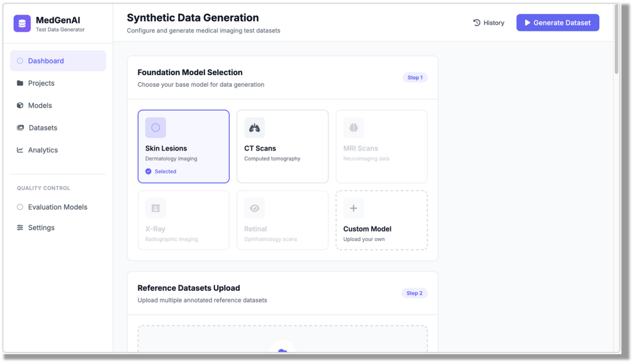Navigate to Analytics page
This screenshot has height=364, width=634.
pos(43,150)
